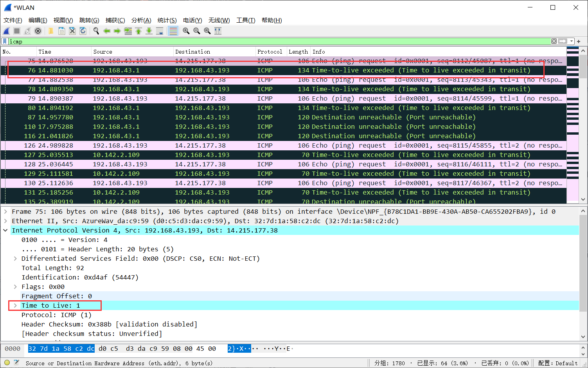The width and height of the screenshot is (588, 368).
Task: Open the recent display filters dropdown
Action: [572, 41]
